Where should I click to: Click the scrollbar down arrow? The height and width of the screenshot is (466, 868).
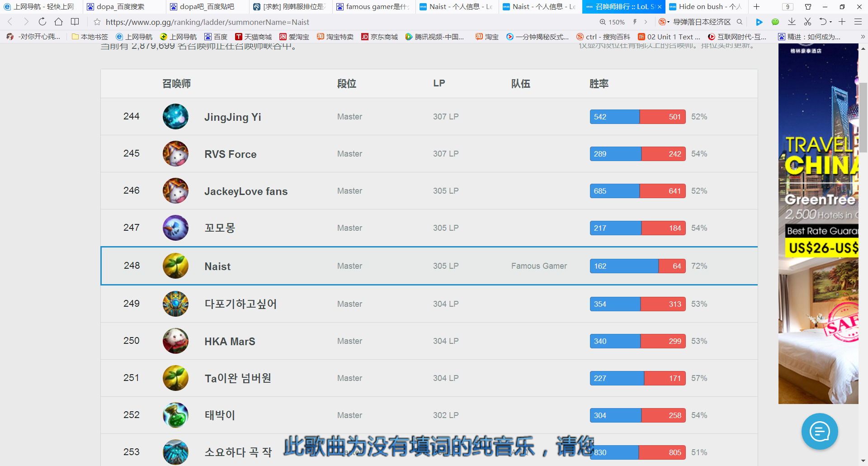click(x=863, y=461)
